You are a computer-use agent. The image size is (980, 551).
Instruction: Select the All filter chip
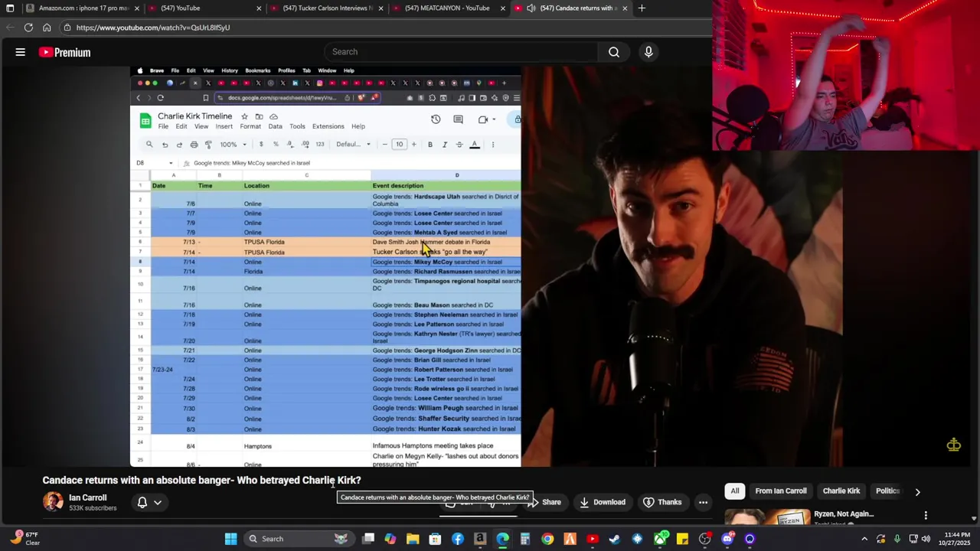(735, 491)
